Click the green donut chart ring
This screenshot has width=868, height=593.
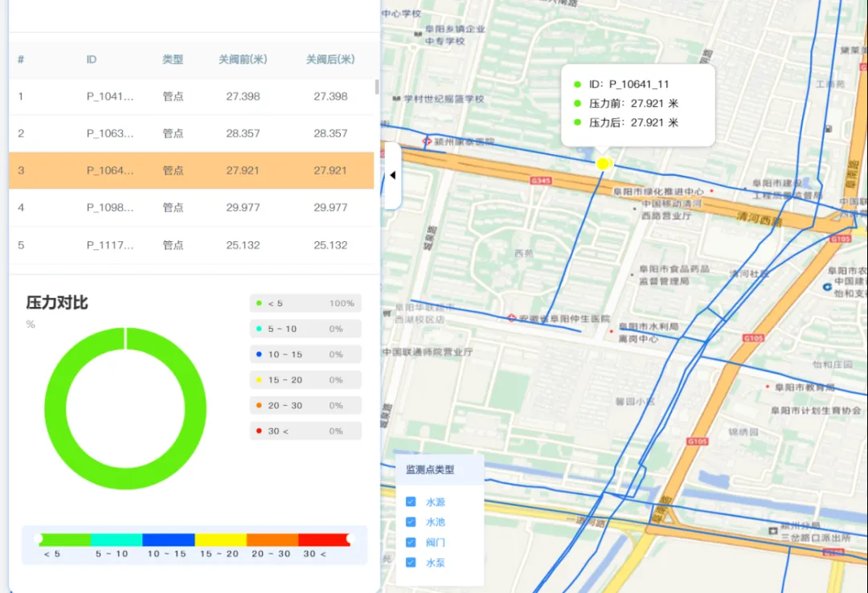click(x=55, y=408)
